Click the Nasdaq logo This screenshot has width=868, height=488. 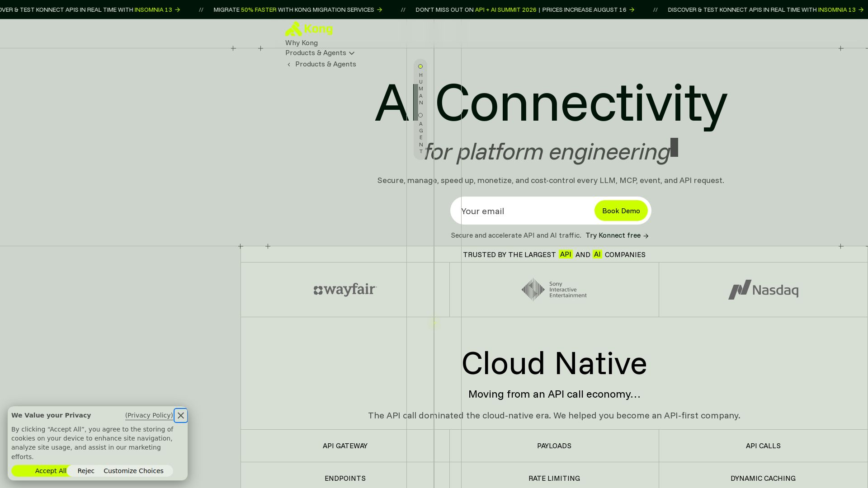(763, 290)
